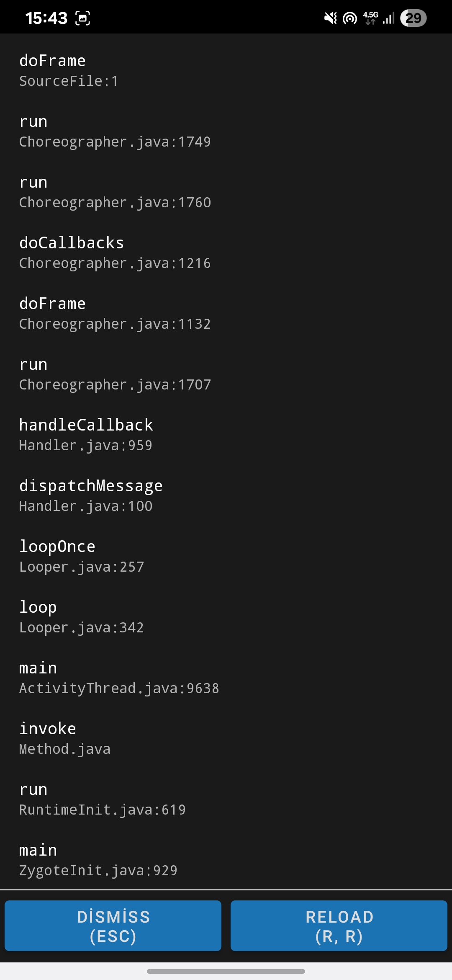Select main ActivityThread.java:9638 frame
Screen dimensions: 452x980
[226, 678]
